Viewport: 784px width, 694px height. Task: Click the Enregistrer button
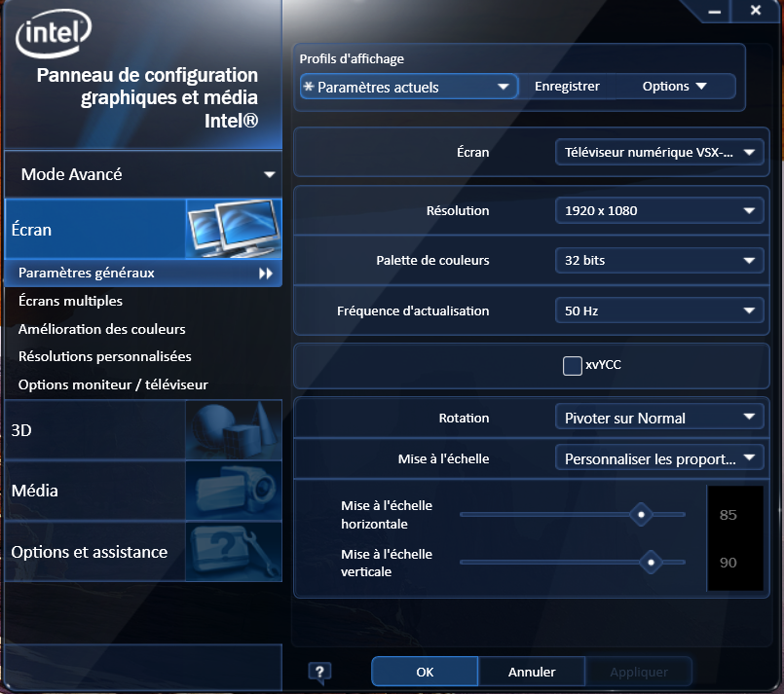click(567, 87)
